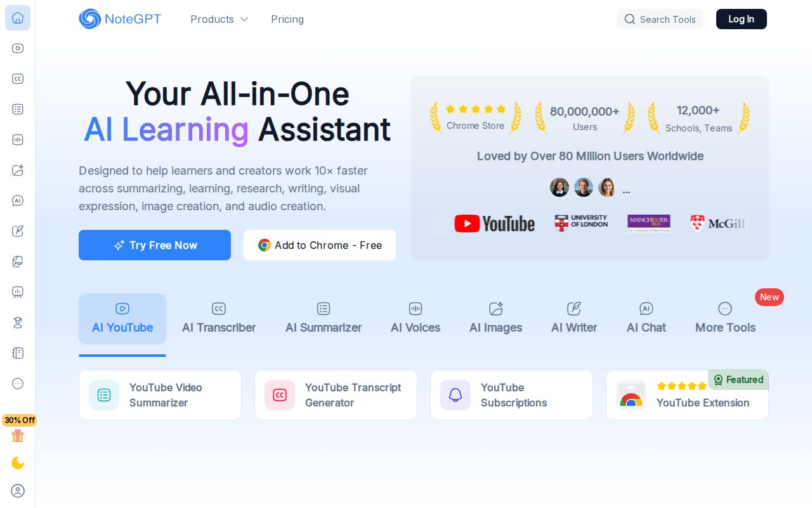Expand the More Tools tab

tap(725, 319)
